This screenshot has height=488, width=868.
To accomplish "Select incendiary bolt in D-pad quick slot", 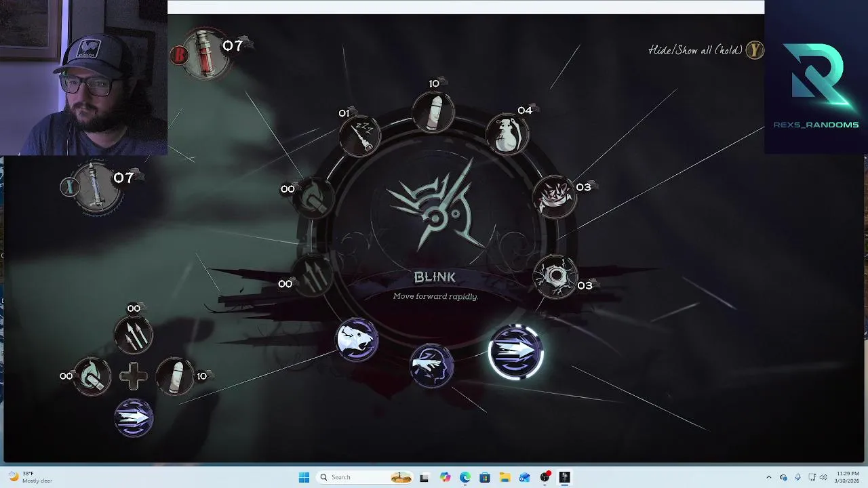I will (92, 376).
